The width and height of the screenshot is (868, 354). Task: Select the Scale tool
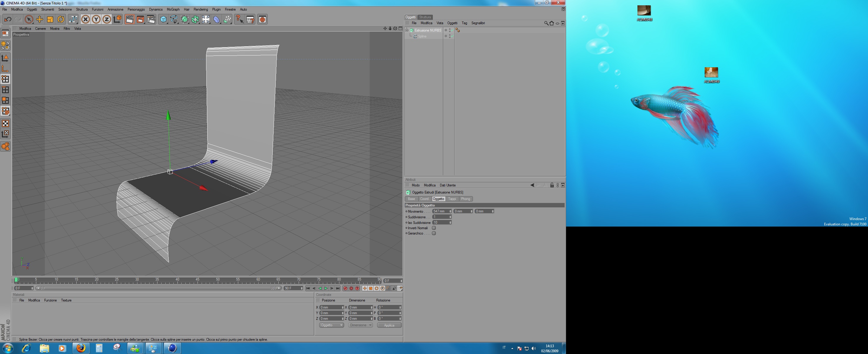coord(50,19)
